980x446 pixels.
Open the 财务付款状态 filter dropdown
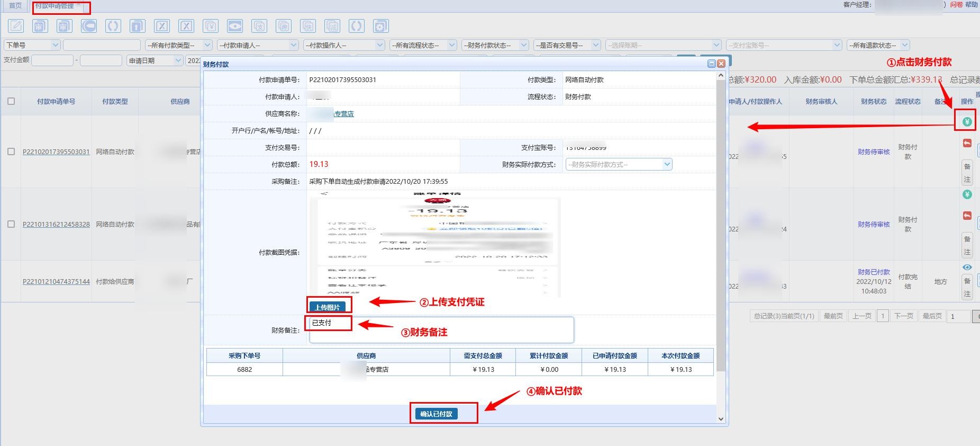pos(494,45)
